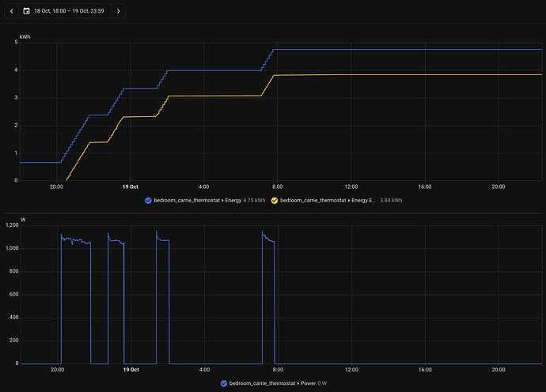Click the '16:00' label on the energy chart axis
546x392 pixels.
pos(425,187)
